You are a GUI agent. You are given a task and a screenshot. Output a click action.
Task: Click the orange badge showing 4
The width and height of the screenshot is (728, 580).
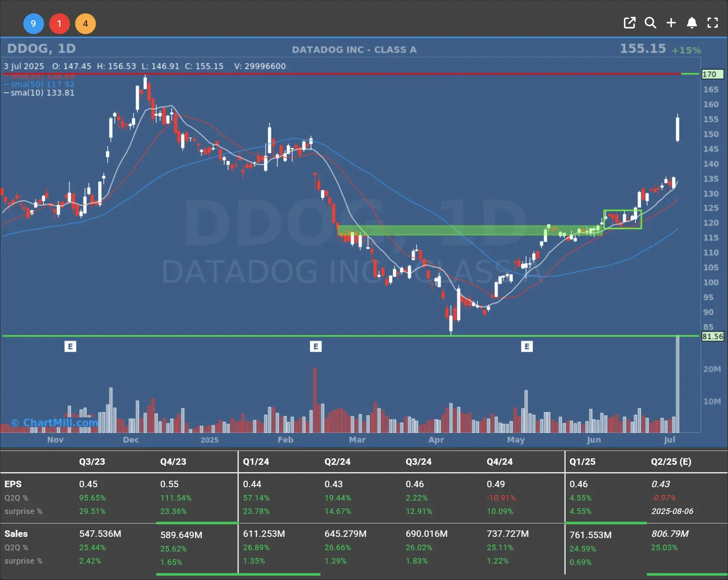[x=85, y=24]
